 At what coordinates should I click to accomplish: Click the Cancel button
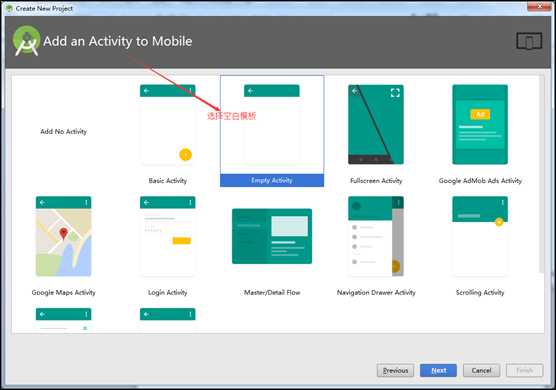tap(482, 370)
